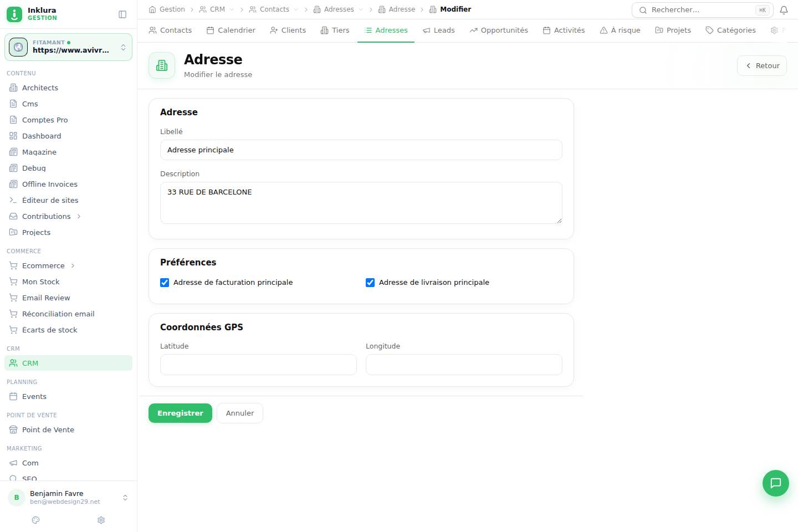798x532 pixels.
Task: Click the Magazine sidebar icon
Action: [13, 152]
